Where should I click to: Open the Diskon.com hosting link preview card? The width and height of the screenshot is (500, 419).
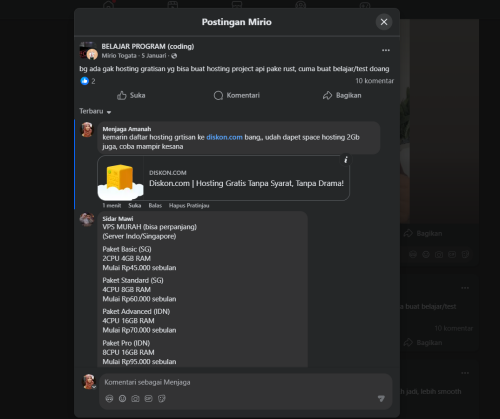(223, 178)
